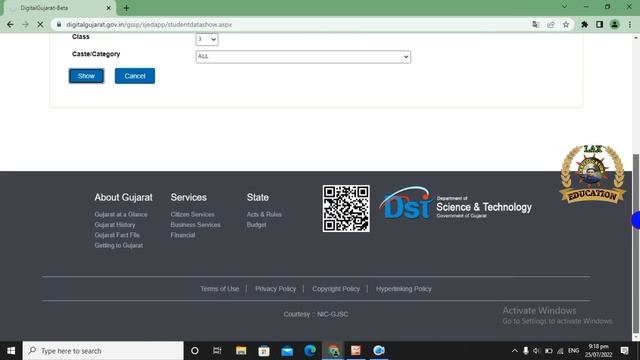Open the Class dropdown
Screen dimensions: 640x360
[x=207, y=39]
